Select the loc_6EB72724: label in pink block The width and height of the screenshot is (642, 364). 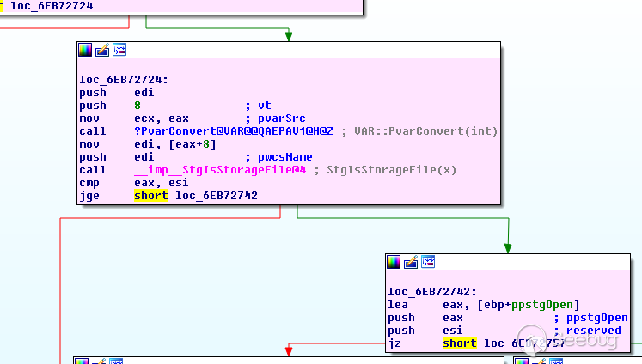coord(124,80)
